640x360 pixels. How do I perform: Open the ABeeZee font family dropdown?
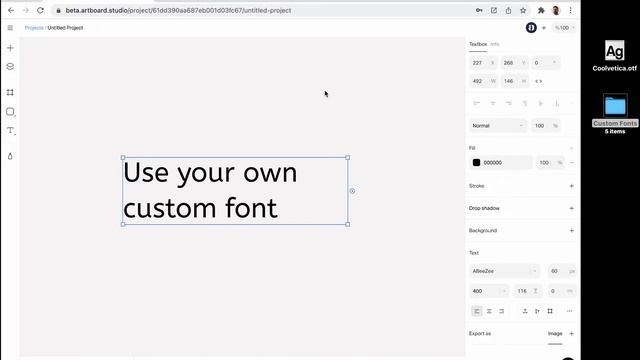(x=504, y=271)
